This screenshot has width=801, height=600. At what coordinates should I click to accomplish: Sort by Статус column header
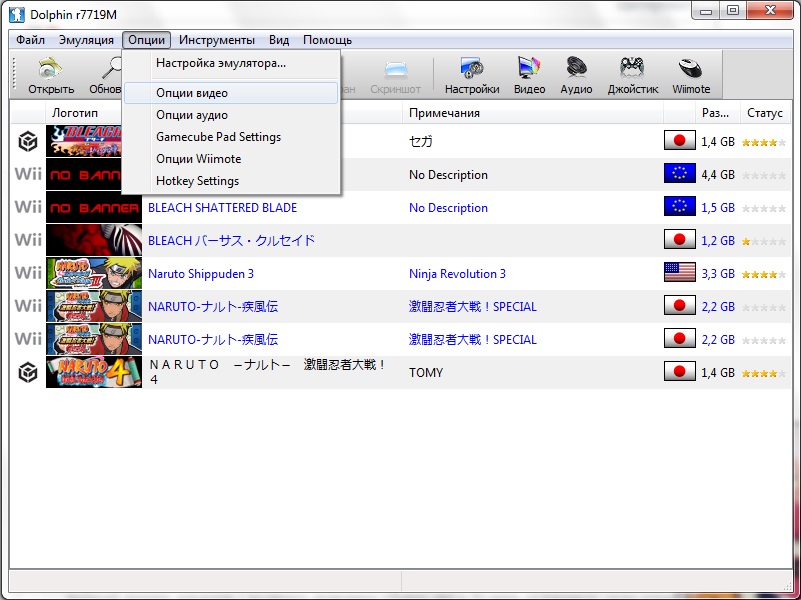[x=765, y=113]
